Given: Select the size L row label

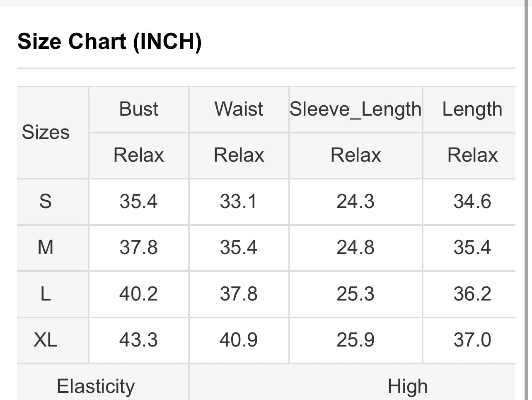Looking at the screenshot, I should 46,294.
